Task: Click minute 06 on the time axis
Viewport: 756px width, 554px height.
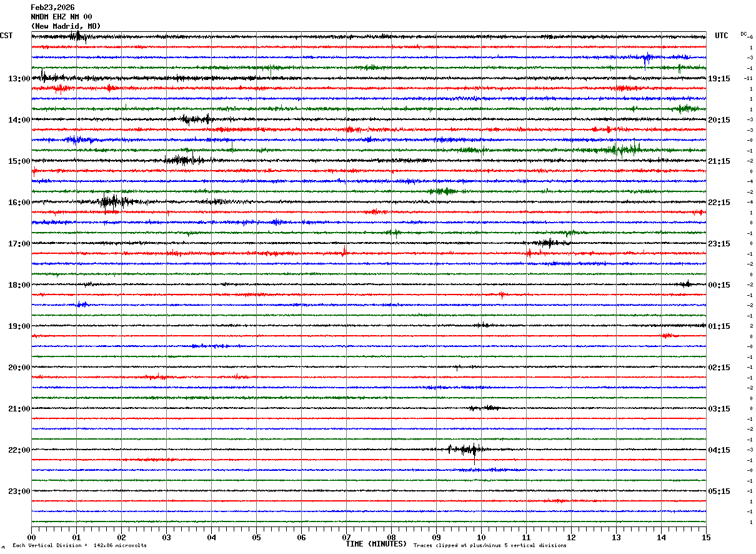Action: coord(301,537)
